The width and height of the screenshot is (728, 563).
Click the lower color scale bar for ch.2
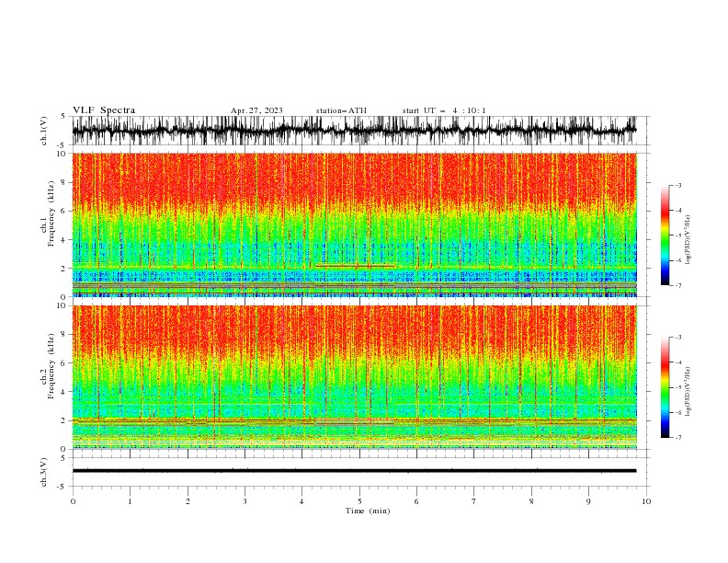pyautogui.click(x=665, y=387)
